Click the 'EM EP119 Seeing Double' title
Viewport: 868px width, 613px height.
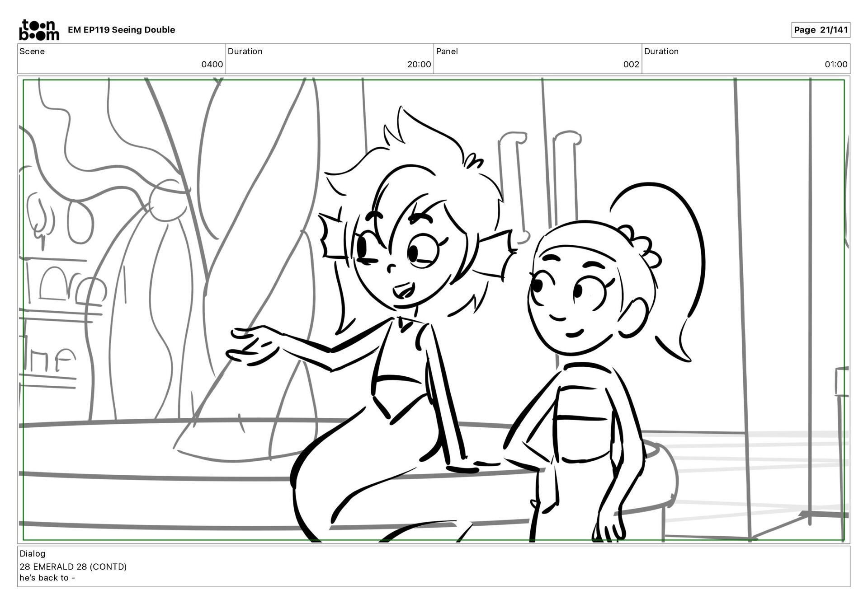pos(121,30)
